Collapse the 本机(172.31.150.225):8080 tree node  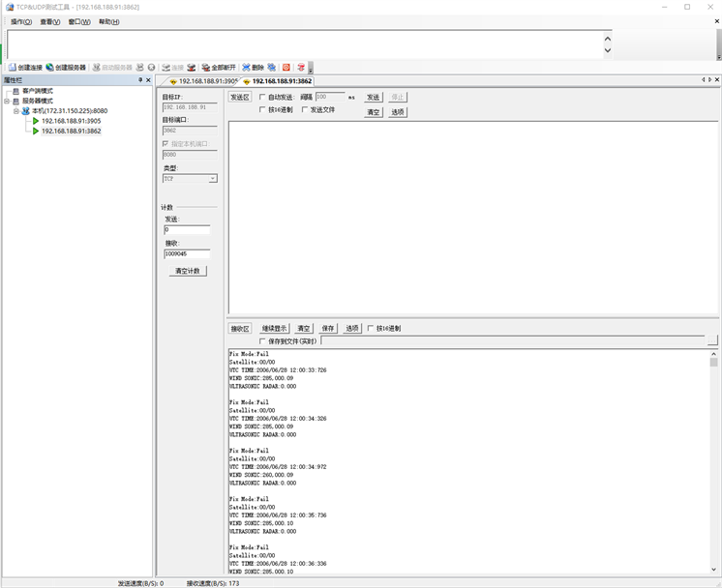(x=15, y=111)
